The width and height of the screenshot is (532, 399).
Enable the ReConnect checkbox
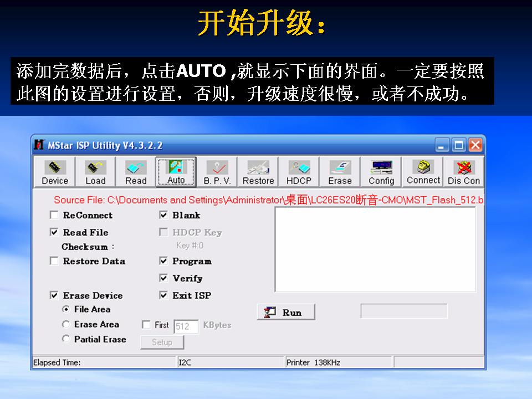[x=54, y=215]
